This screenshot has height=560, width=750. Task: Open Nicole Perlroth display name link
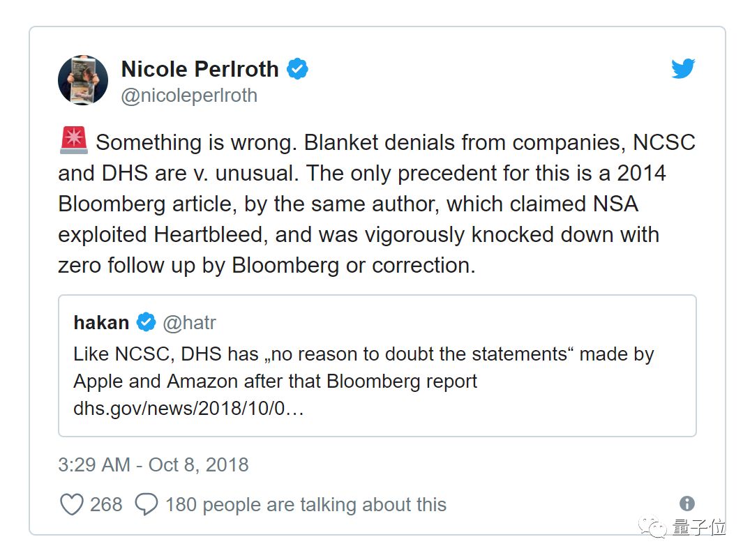point(200,69)
